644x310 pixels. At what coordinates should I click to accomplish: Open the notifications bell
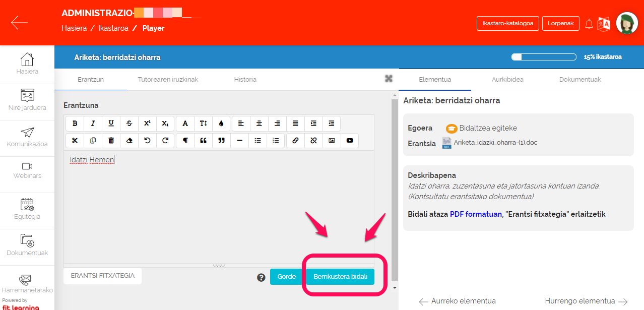589,24
